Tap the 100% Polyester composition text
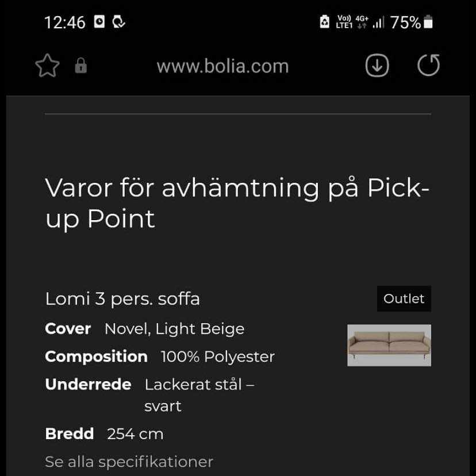This screenshot has width=476, height=476. pyautogui.click(x=217, y=356)
